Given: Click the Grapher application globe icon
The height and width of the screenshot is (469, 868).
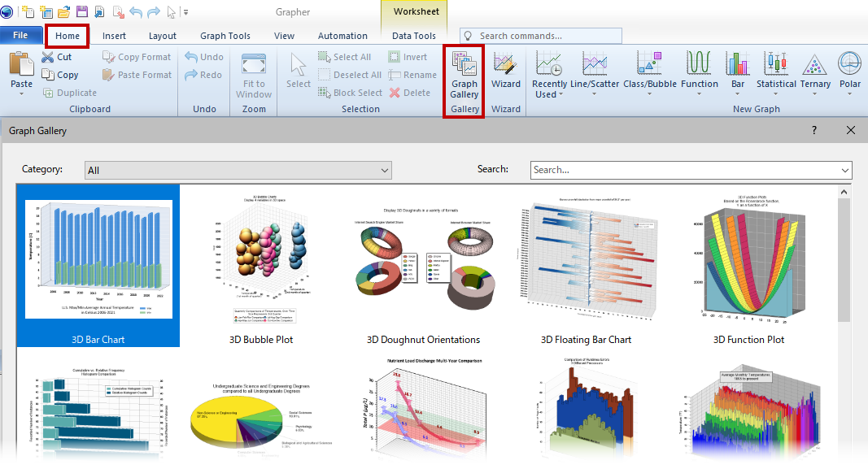Looking at the screenshot, I should click(x=7, y=11).
